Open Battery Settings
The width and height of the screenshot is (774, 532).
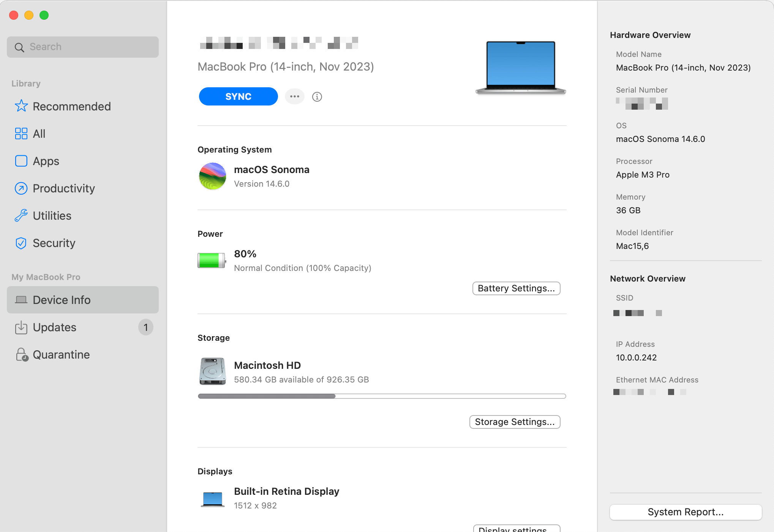[x=517, y=288]
